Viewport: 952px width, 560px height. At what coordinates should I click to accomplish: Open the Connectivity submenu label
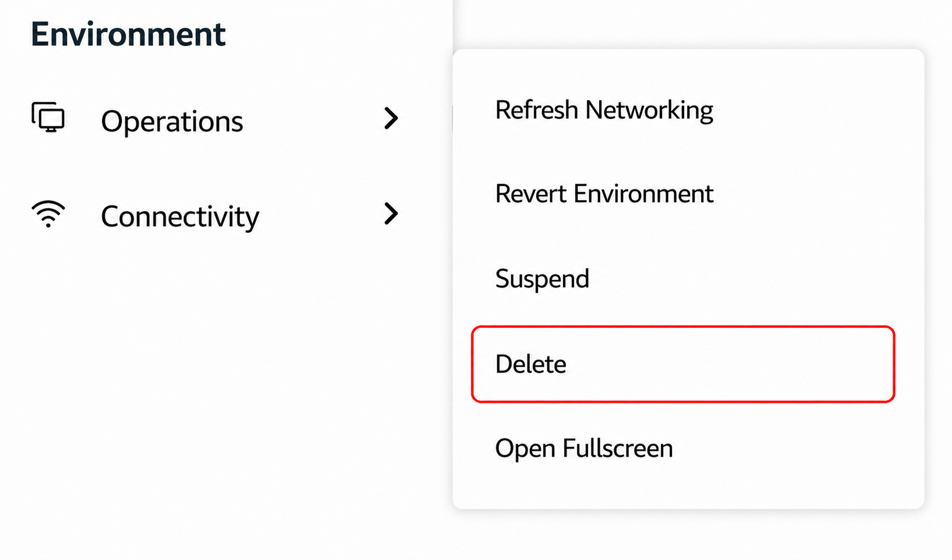point(180,217)
